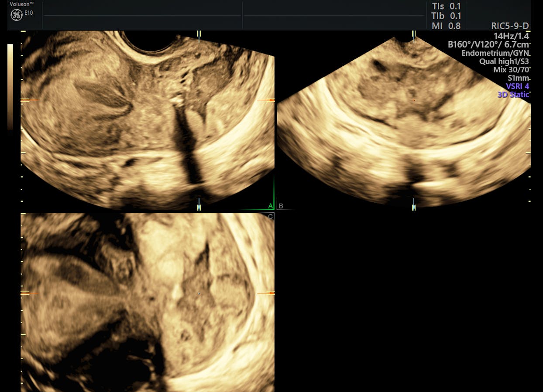Screen dimensions: 543x392
Task: Click top axis marker above plane A
Action: click(x=199, y=35)
